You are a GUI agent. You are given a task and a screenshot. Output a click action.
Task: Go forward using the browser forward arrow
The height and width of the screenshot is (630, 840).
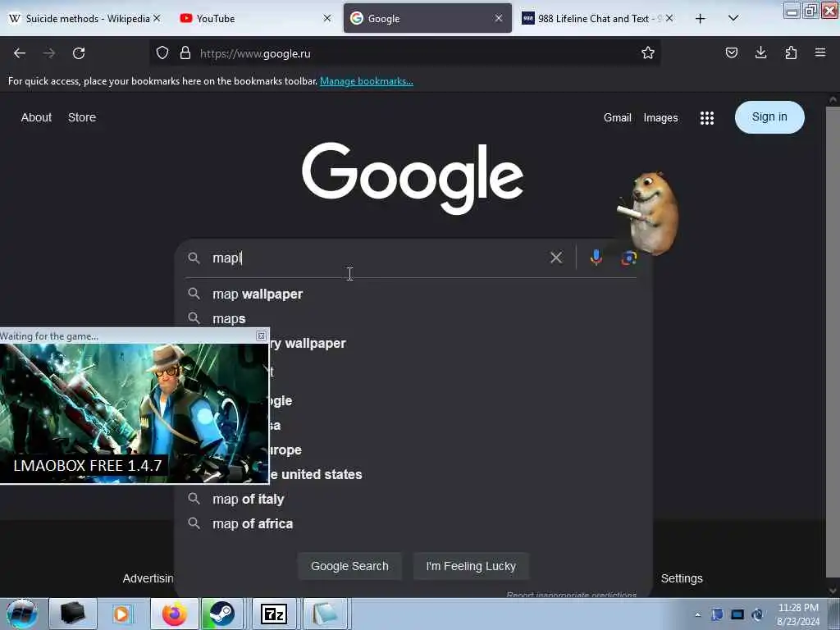tap(49, 53)
